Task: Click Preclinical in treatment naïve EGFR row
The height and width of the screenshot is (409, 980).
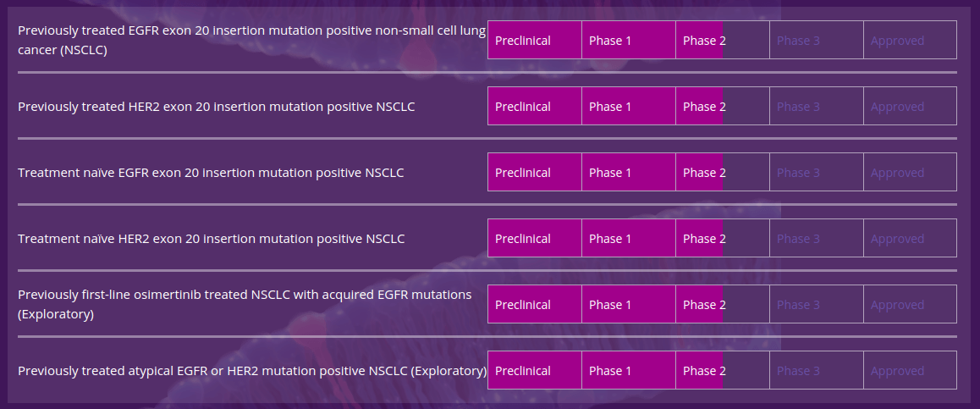Action: [534, 172]
